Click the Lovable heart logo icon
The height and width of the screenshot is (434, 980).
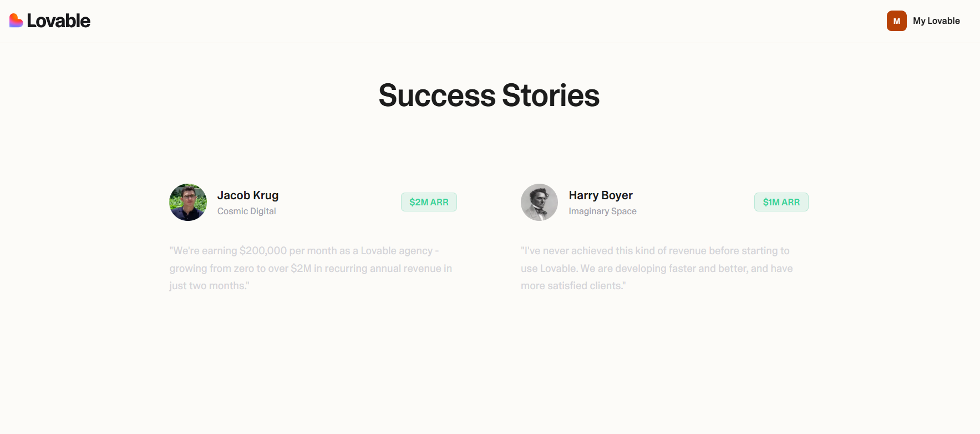tap(16, 20)
